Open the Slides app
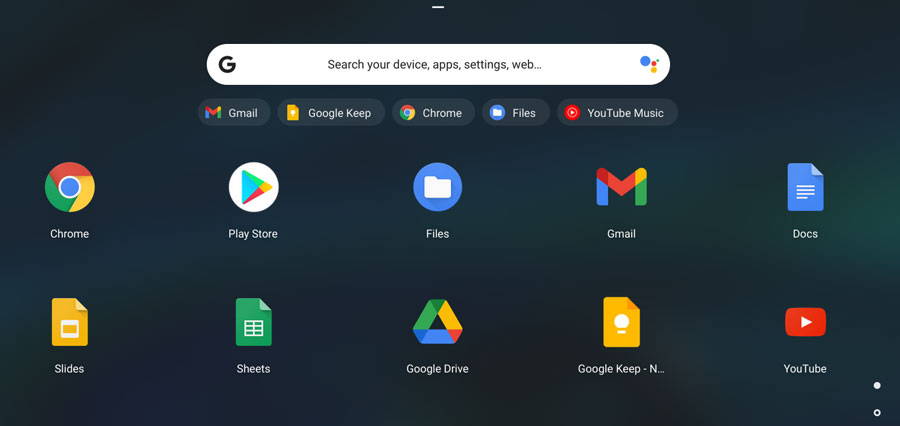The image size is (900, 426). click(69, 322)
